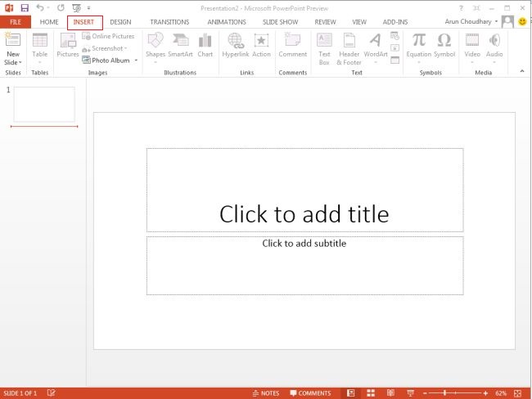
Task: Switch to the HOME tab
Action: (49, 22)
